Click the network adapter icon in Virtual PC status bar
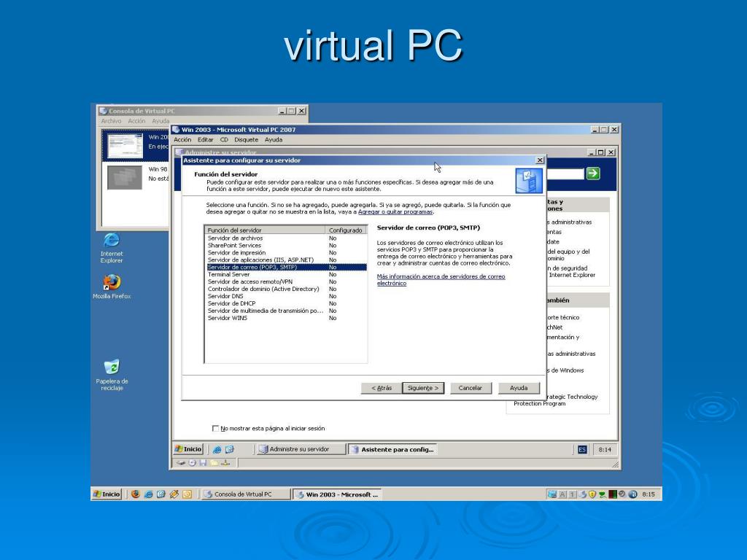Viewport: 747px width, 560px height. (225, 462)
